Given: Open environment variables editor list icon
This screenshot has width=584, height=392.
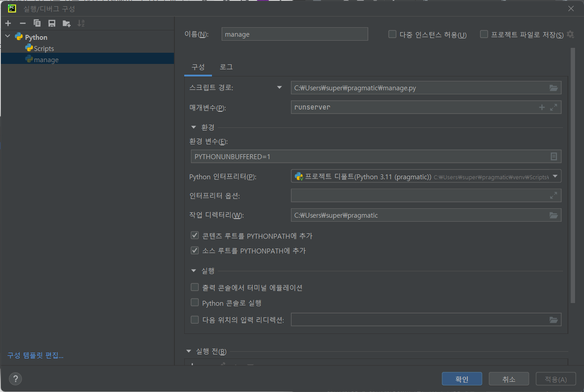Looking at the screenshot, I should pos(554,156).
